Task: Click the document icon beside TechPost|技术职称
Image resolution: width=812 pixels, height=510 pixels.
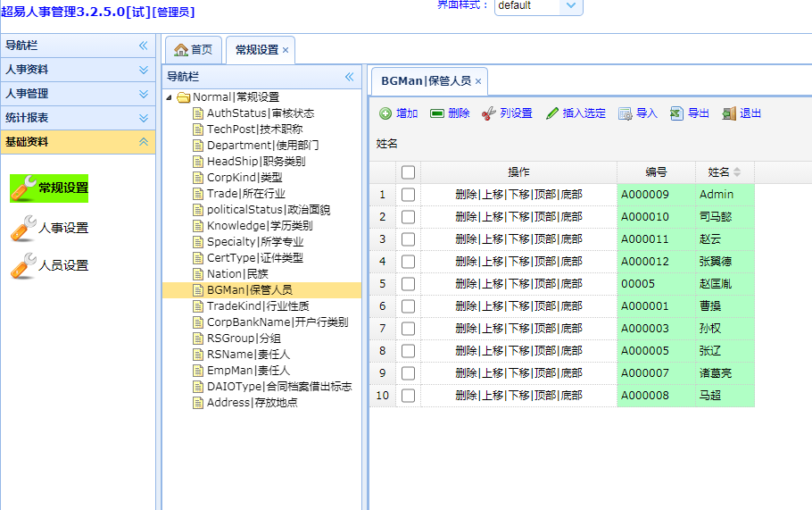Action: pyautogui.click(x=198, y=130)
